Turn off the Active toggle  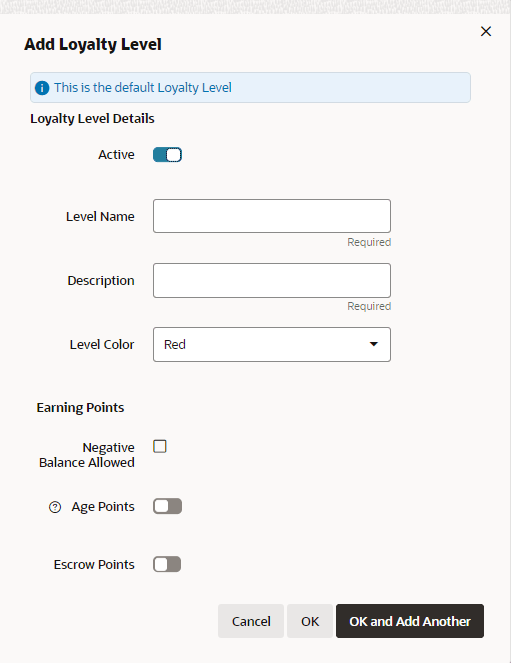(167, 155)
